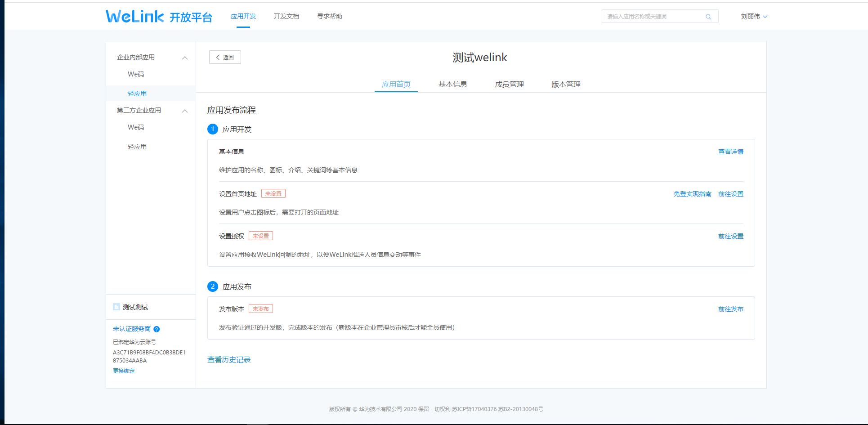Click the 更换绑定 link
Viewport: 868px width, 425px height.
pyautogui.click(x=124, y=371)
